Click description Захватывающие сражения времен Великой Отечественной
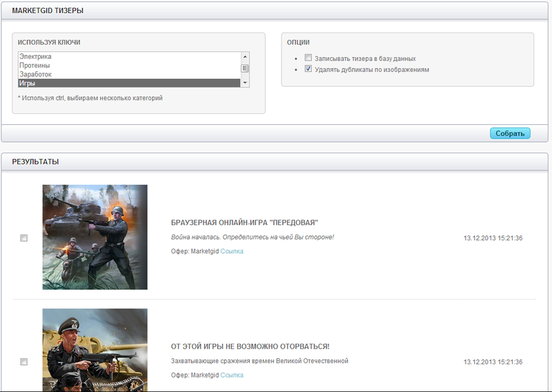The height and width of the screenshot is (392, 552). 259,361
